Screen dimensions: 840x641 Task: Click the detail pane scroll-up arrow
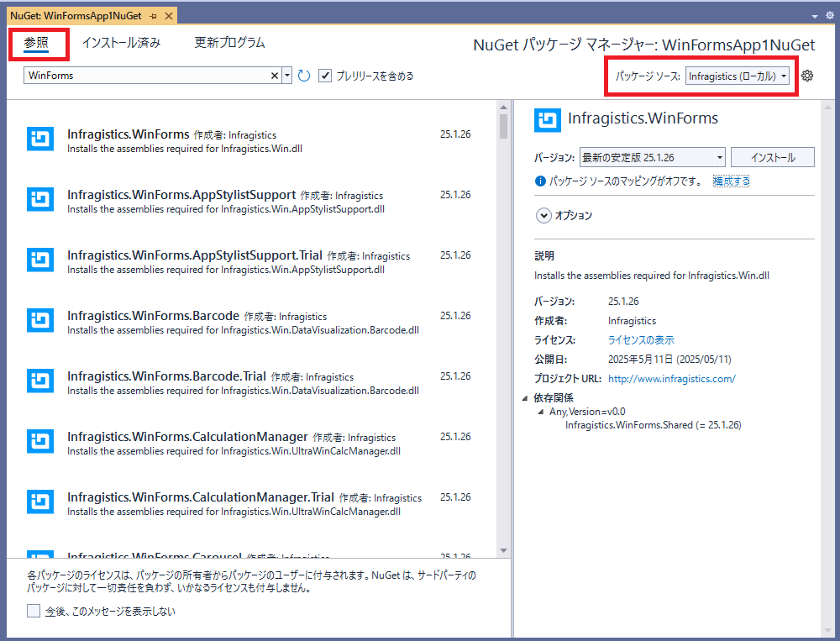(x=828, y=107)
